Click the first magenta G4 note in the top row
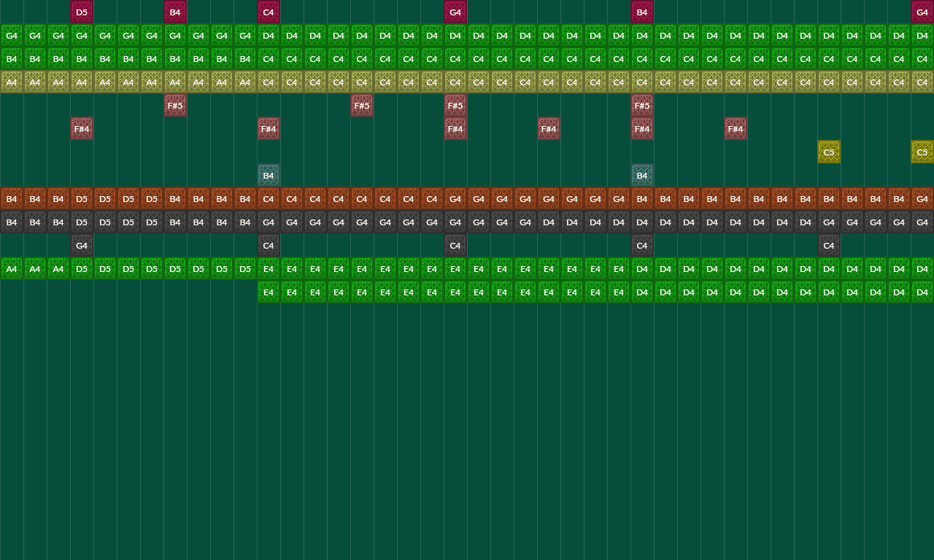 (455, 12)
